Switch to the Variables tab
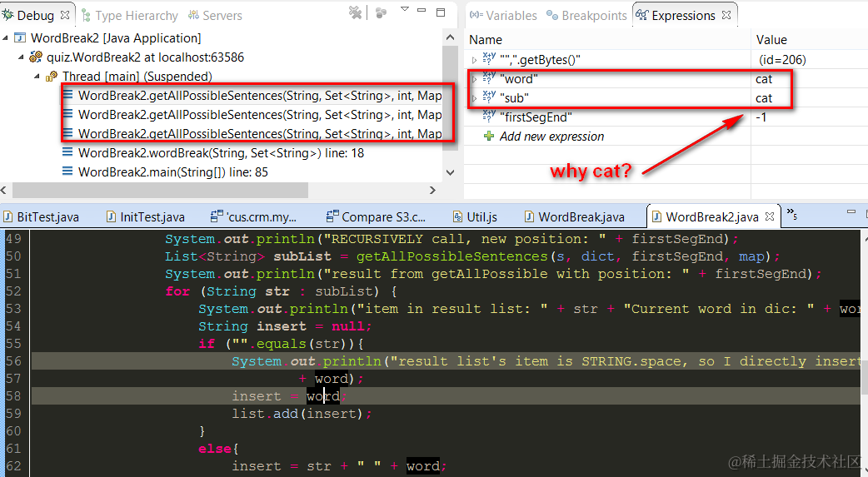868x477 pixels. pyautogui.click(x=503, y=16)
